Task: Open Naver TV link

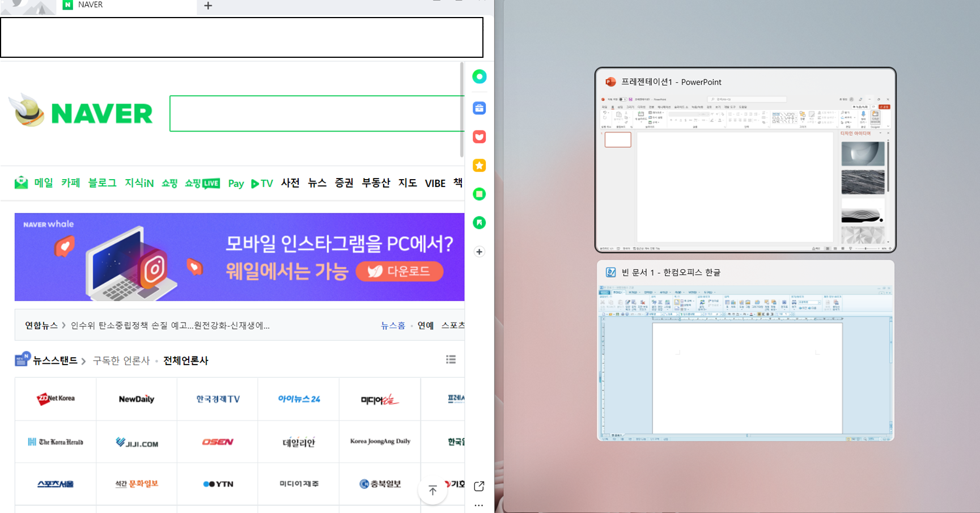Action: click(x=262, y=183)
